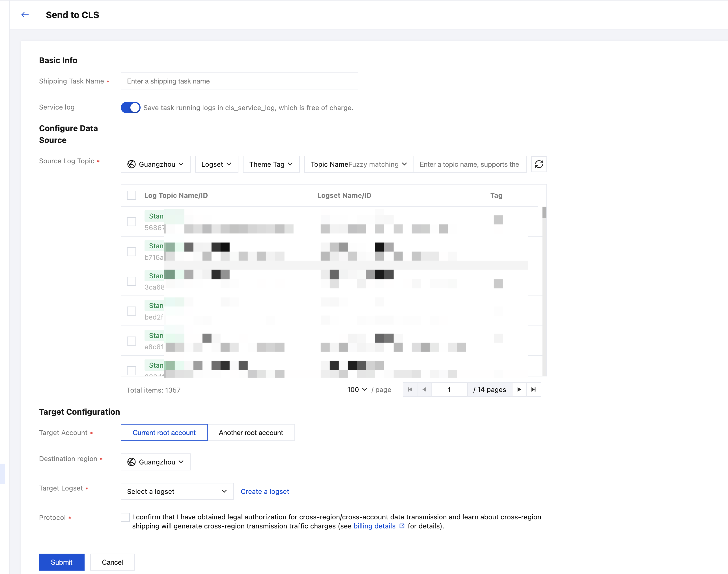Check the log topic row with ID 3ca68
Screen dimensions: 728x574
tap(131, 281)
